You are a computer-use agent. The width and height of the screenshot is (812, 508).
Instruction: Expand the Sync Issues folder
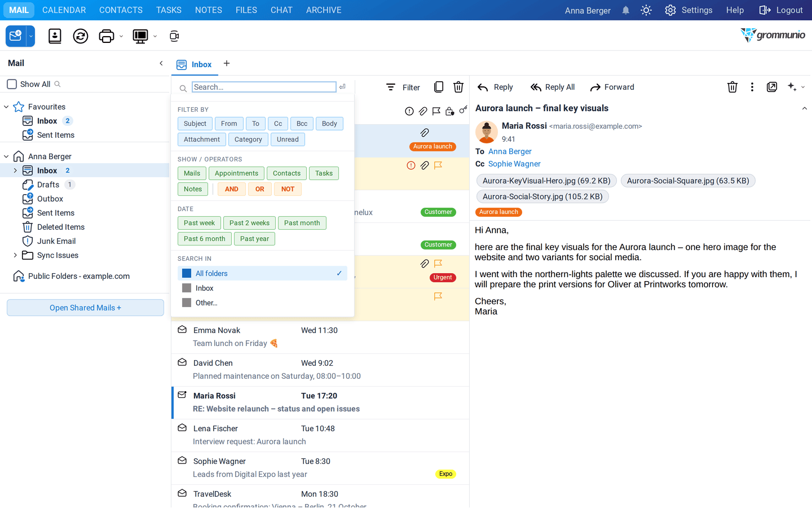(15, 255)
